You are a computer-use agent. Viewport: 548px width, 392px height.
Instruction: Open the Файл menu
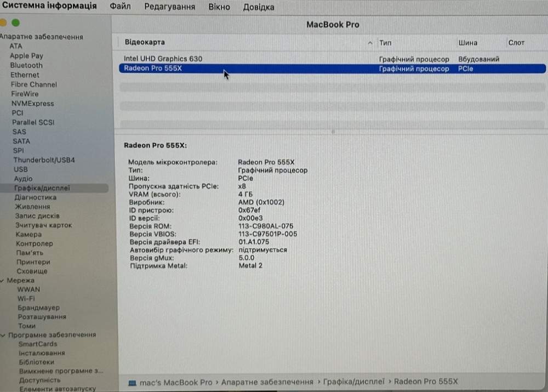[x=120, y=7]
